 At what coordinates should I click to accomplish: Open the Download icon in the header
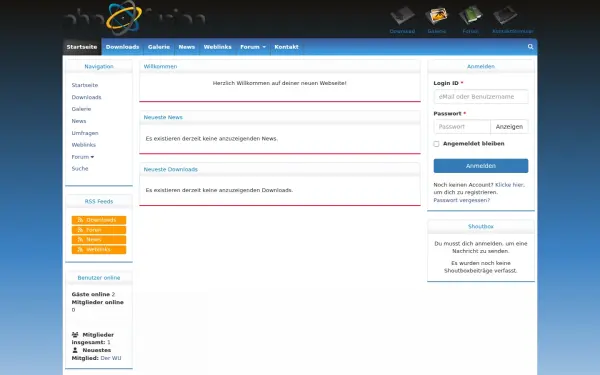coord(402,16)
